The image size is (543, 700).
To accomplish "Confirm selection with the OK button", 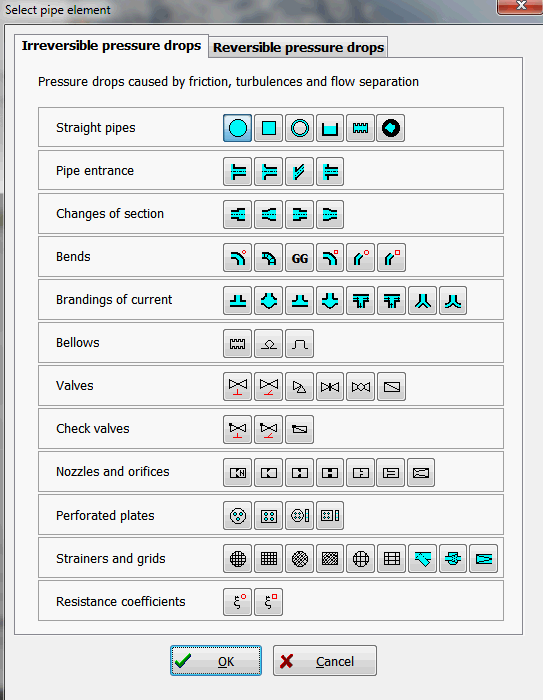I will tap(216, 661).
